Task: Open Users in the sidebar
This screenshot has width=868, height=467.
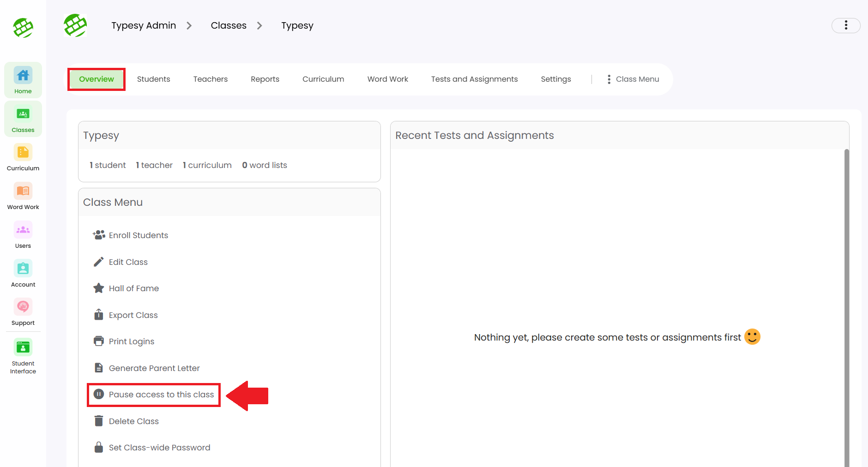Action: pos(23,235)
